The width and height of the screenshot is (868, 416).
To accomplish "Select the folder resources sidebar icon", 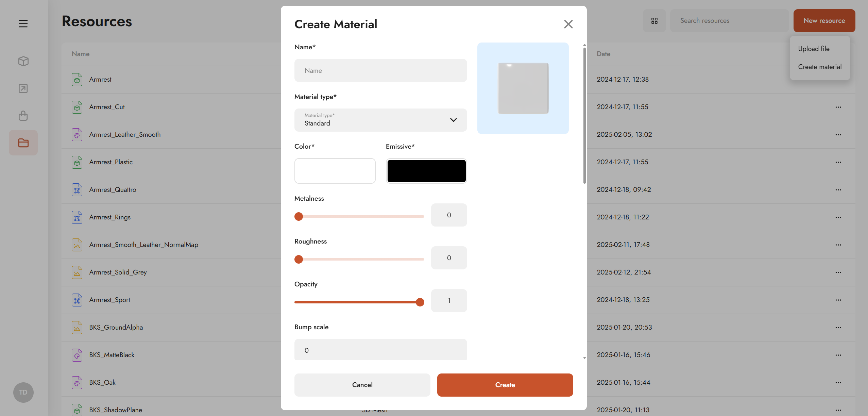I will tap(23, 143).
